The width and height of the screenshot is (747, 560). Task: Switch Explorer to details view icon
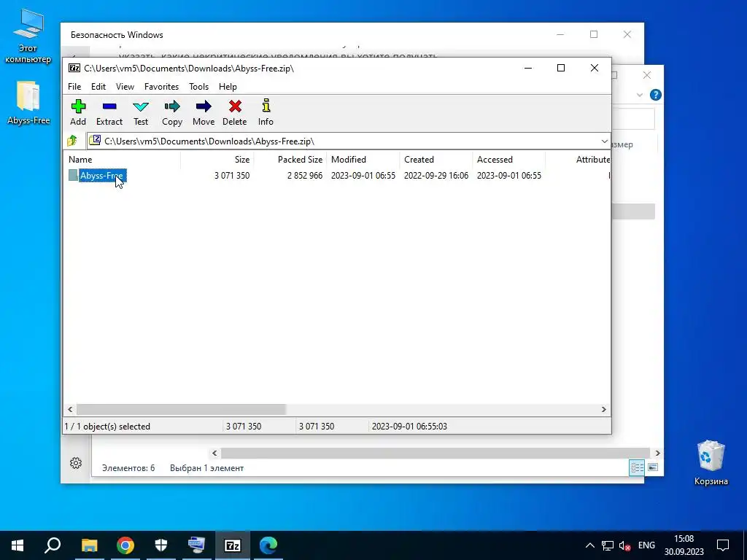(x=637, y=467)
